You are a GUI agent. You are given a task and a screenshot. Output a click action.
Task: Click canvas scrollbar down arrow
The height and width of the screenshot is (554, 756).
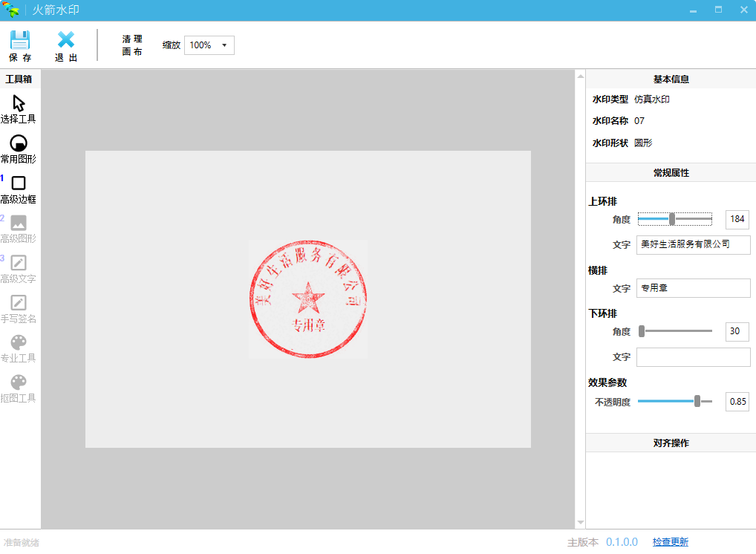(x=581, y=523)
